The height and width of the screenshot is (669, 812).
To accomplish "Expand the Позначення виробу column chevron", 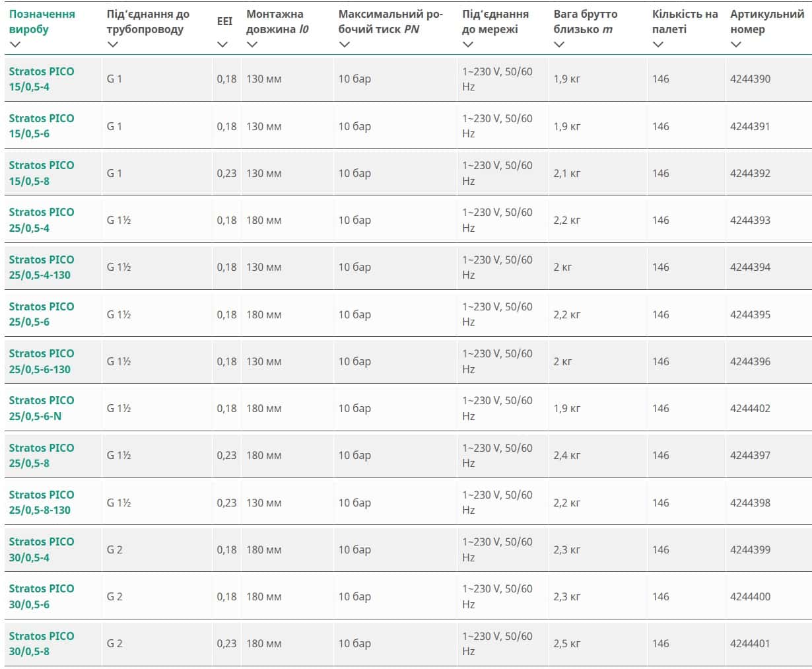I will pyautogui.click(x=16, y=44).
